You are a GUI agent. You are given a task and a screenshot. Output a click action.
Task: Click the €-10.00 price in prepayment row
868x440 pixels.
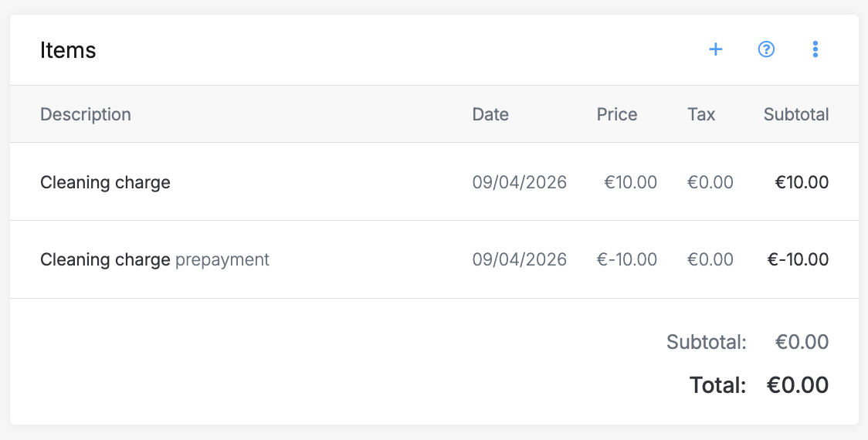(626, 259)
